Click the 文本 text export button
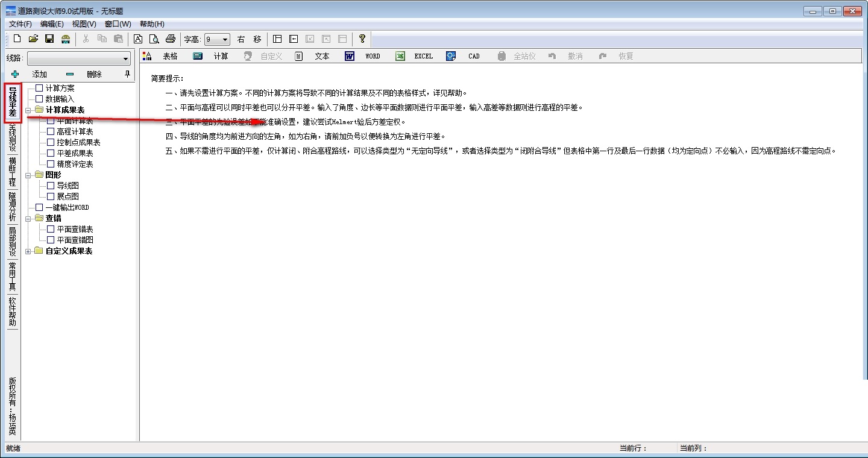 [313, 56]
